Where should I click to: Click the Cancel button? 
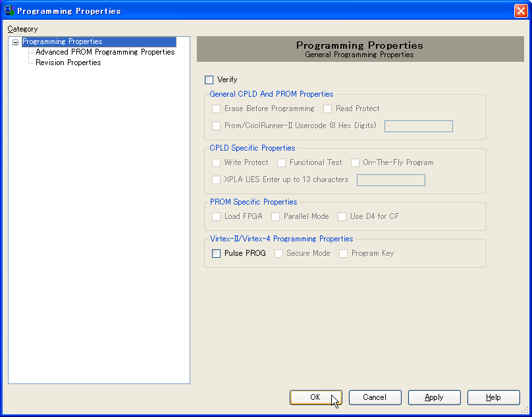(x=375, y=397)
